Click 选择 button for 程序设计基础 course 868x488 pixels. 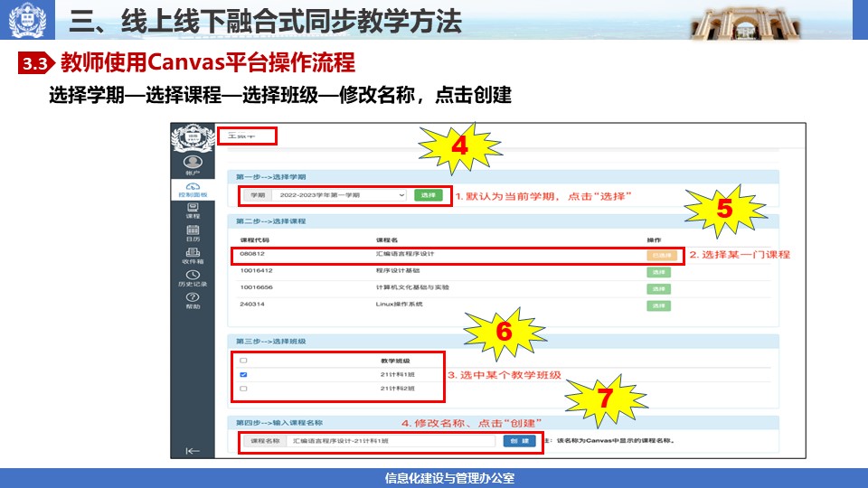click(x=659, y=272)
